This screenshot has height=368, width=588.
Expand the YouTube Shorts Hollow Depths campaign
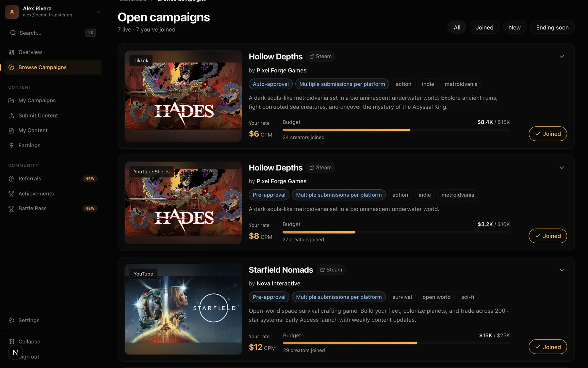coord(562,168)
